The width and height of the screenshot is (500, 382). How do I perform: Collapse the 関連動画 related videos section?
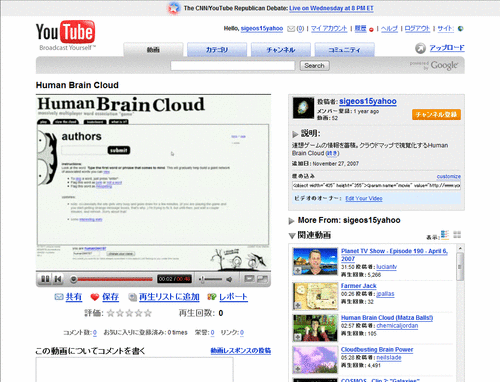(292, 236)
